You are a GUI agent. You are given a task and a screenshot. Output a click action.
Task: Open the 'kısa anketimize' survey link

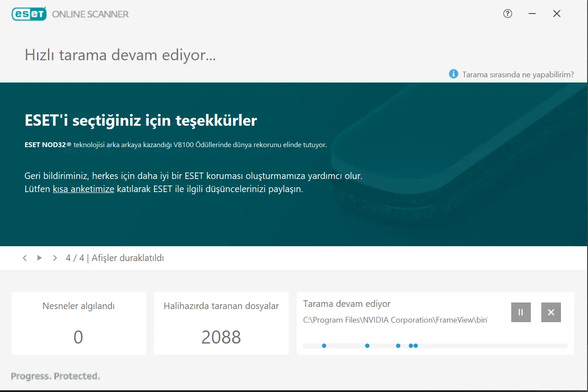click(83, 189)
